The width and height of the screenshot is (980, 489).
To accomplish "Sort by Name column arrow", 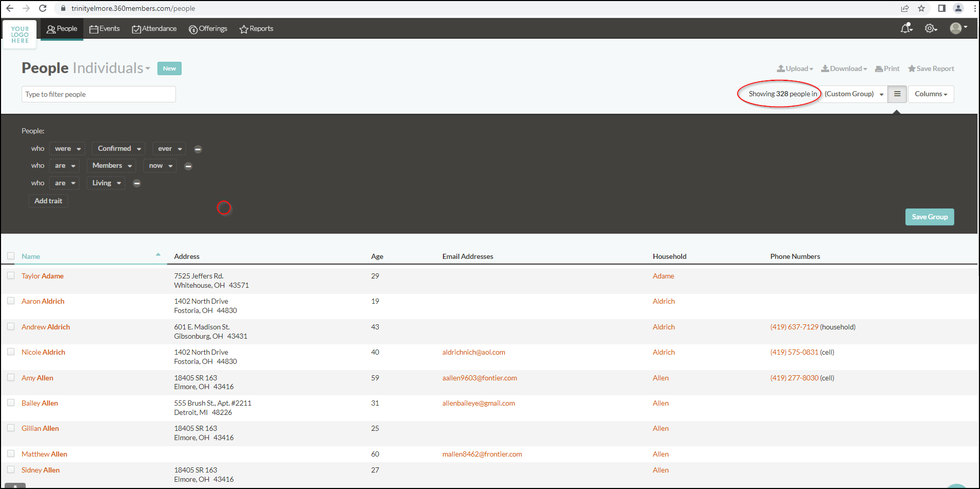I will 158,254.
